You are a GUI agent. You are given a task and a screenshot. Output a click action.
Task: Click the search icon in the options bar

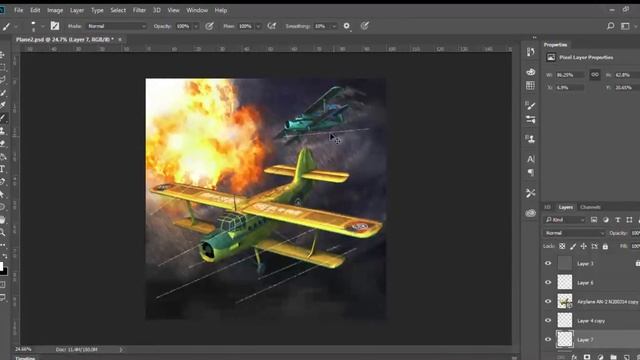click(x=611, y=26)
